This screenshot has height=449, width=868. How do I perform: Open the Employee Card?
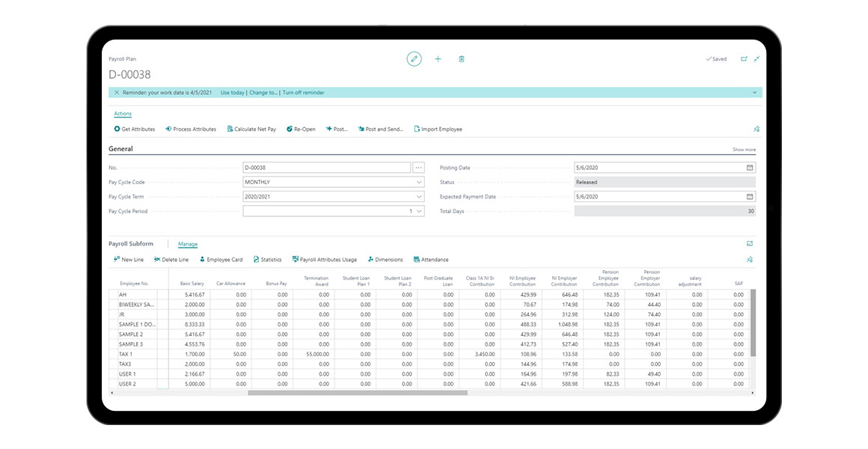pyautogui.click(x=221, y=260)
